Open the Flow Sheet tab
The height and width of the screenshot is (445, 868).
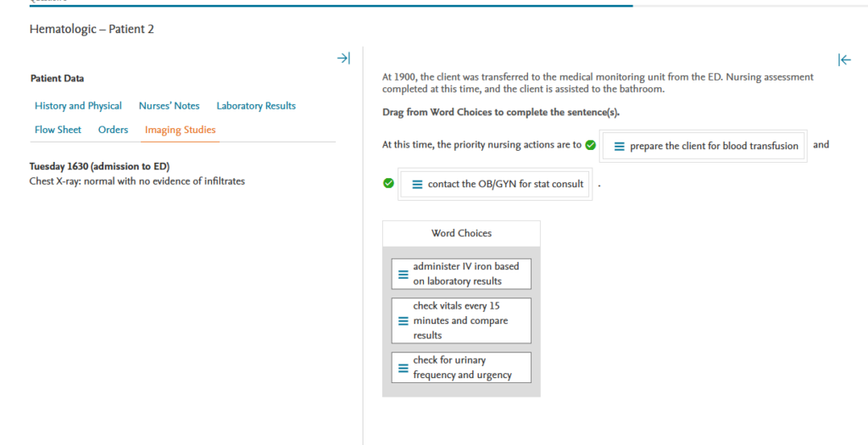[58, 130]
